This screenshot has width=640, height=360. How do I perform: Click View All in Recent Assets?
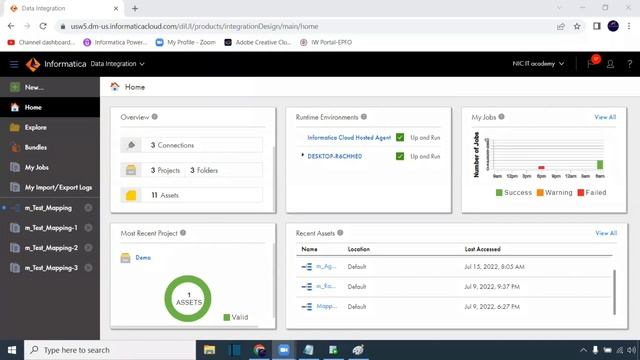point(606,233)
